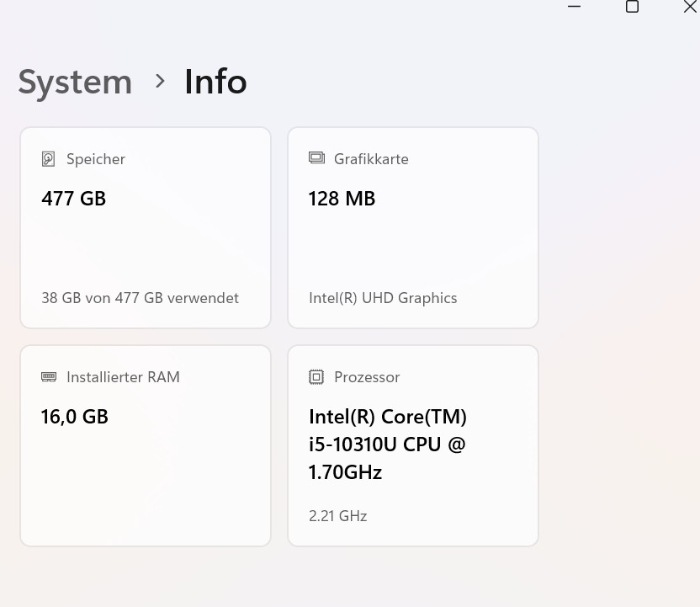Image resolution: width=700 pixels, height=607 pixels.
Task: Click the Installierter RAM memory icon
Action: 49,377
